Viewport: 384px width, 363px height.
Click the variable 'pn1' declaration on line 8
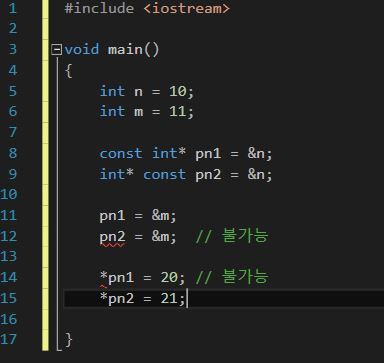point(208,153)
